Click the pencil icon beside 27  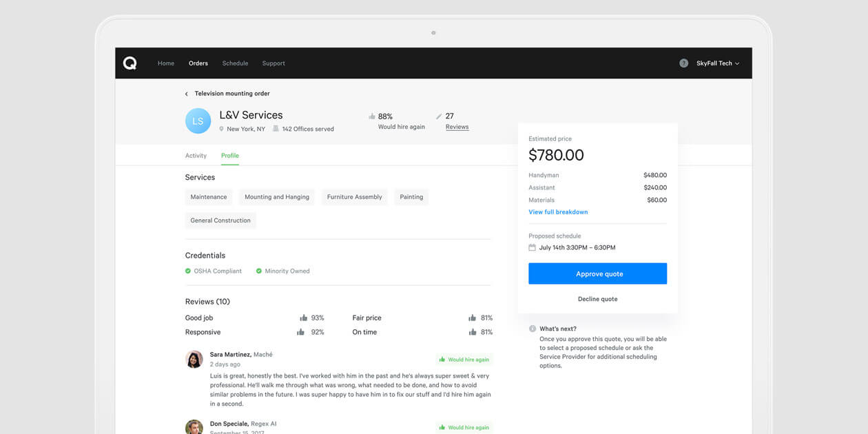(x=440, y=116)
